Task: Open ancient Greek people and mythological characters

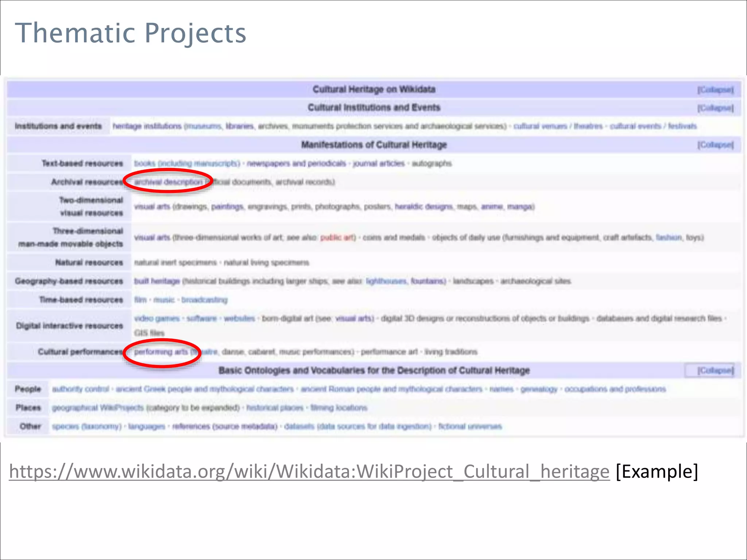Action: tap(205, 389)
